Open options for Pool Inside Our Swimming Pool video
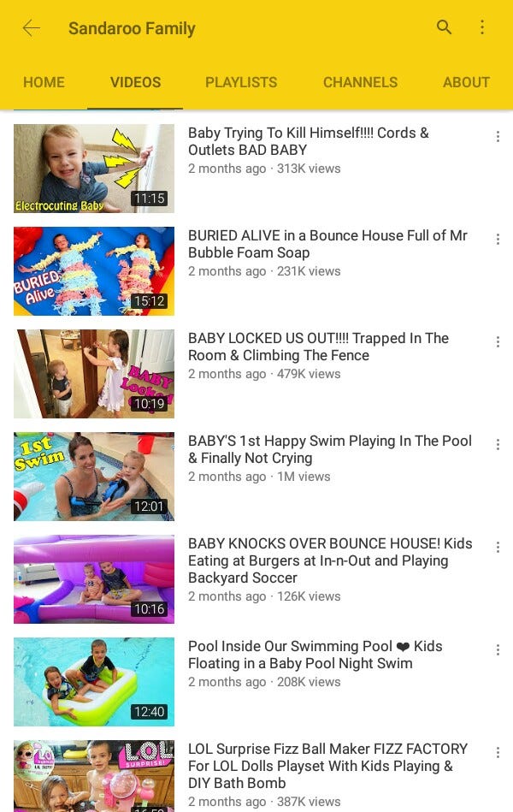The width and height of the screenshot is (513, 812). (x=498, y=649)
